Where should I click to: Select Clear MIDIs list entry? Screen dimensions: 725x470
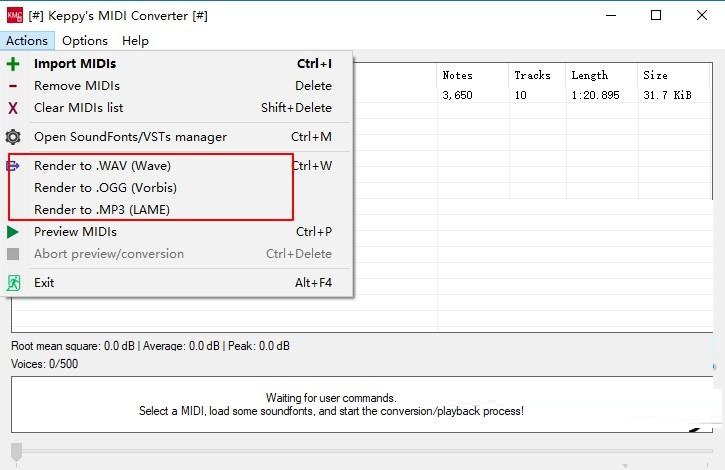178,108
